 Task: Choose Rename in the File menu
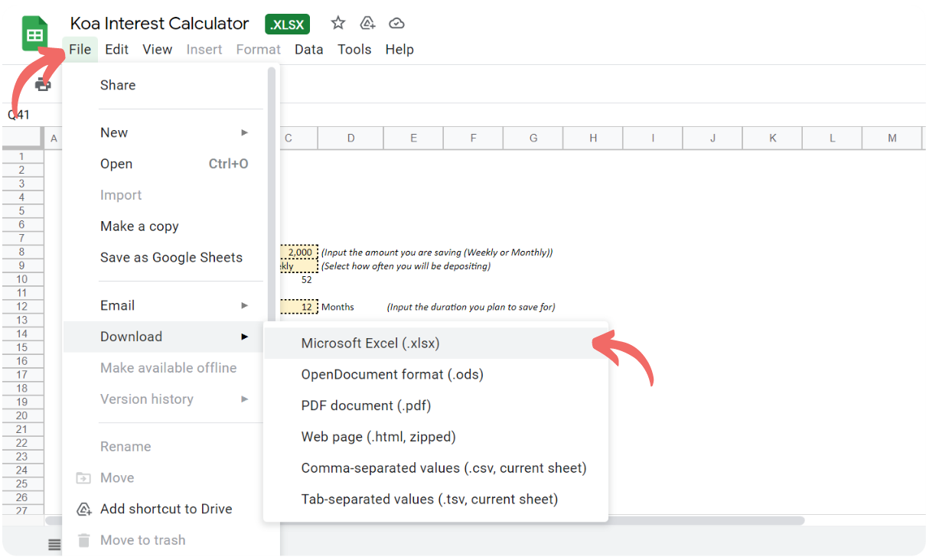click(165, 447)
